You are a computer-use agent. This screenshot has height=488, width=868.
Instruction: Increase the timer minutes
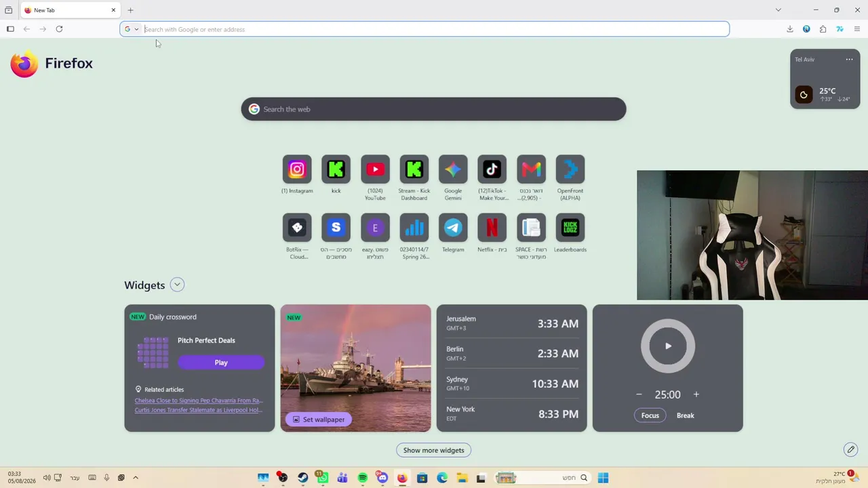(x=696, y=394)
